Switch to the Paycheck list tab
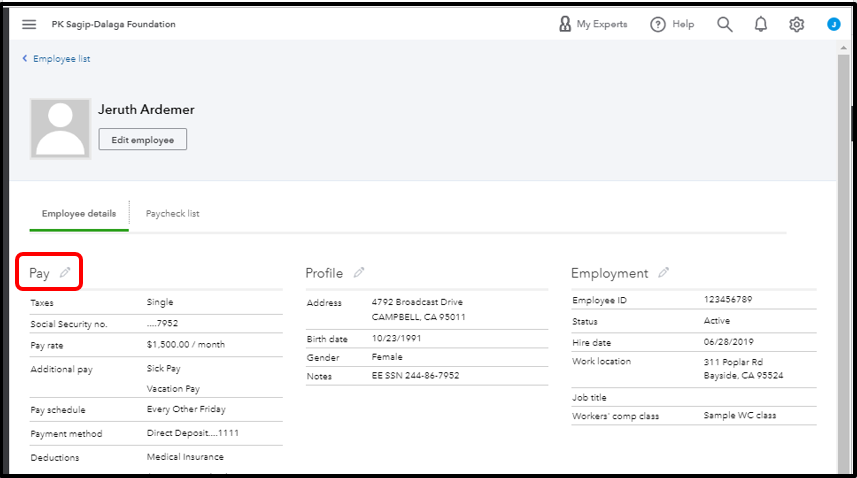857x478 pixels. coord(173,213)
